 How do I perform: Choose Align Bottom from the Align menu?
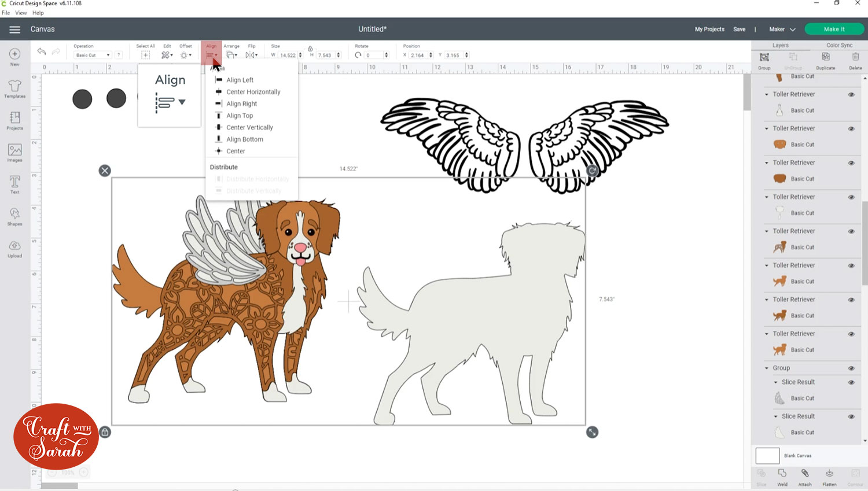[244, 139]
